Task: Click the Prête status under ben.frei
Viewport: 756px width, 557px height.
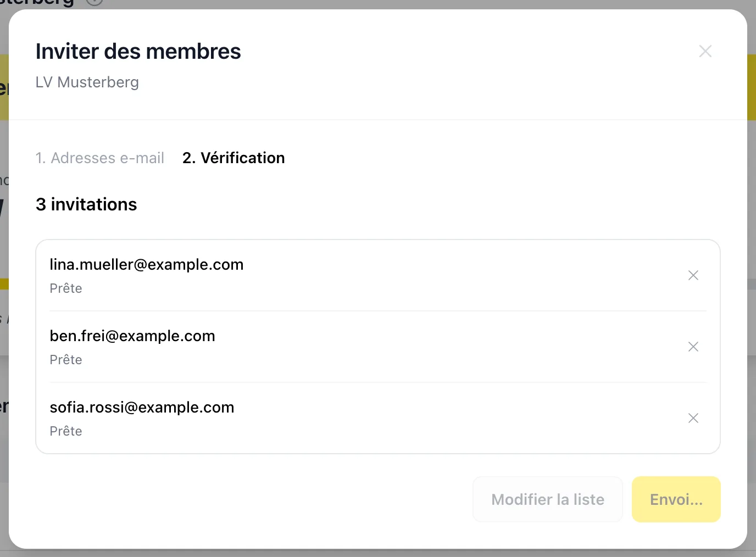Action: click(x=66, y=360)
